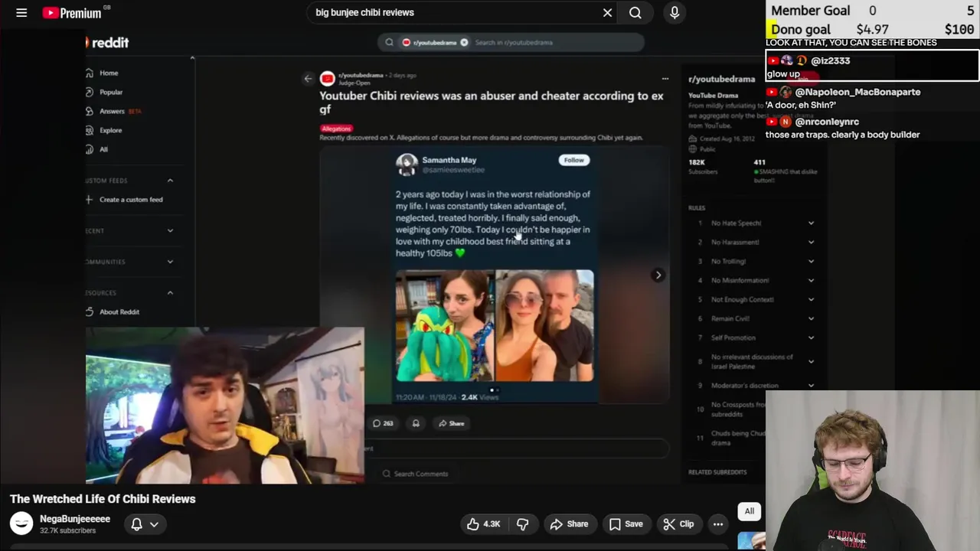This screenshot has height=551, width=980.
Task: Click @Napoleon_MacBonaparte chat username
Action: click(x=857, y=92)
